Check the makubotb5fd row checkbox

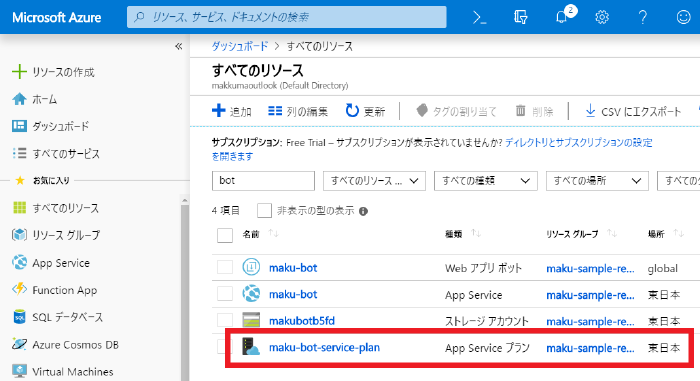[225, 320]
